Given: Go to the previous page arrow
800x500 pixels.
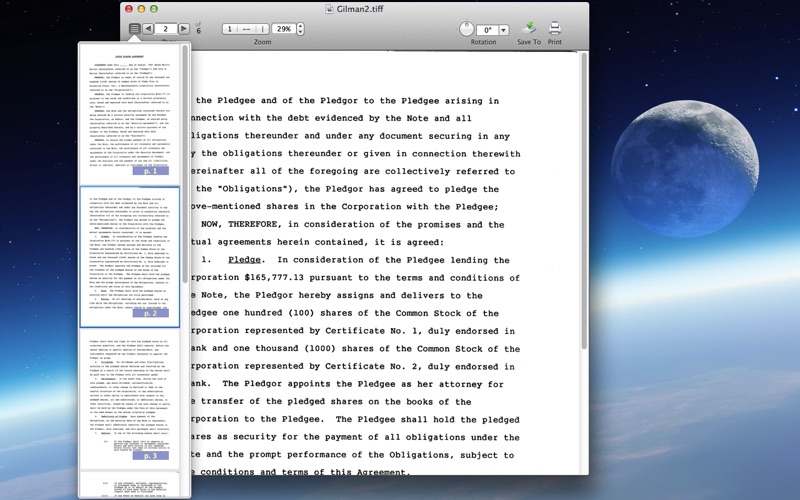Looking at the screenshot, I should click(x=148, y=29).
